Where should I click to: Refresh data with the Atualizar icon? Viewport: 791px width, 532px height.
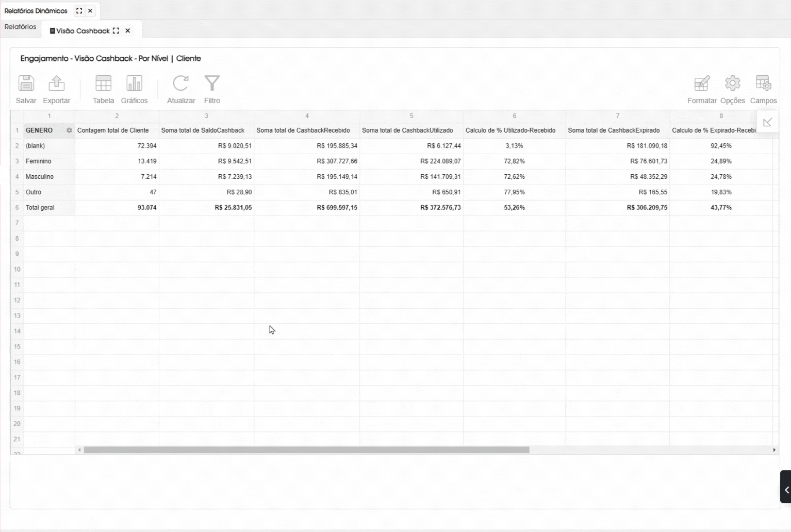click(181, 84)
